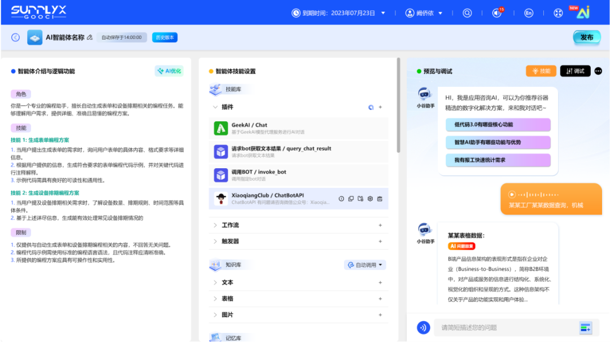This screenshot has height=364, width=610.
Task: Add a 触发器 with its plus icon
Action: (x=381, y=242)
